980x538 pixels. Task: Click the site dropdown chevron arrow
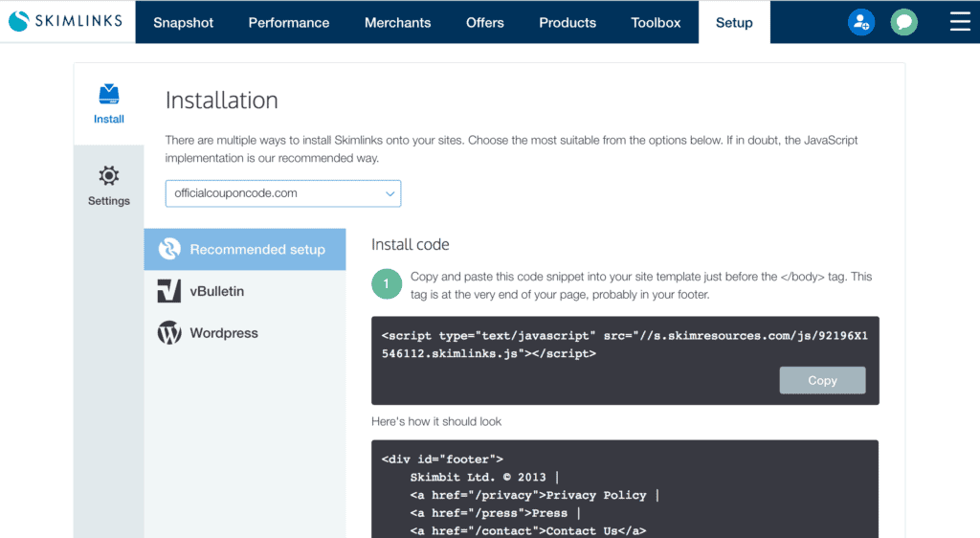pos(390,193)
